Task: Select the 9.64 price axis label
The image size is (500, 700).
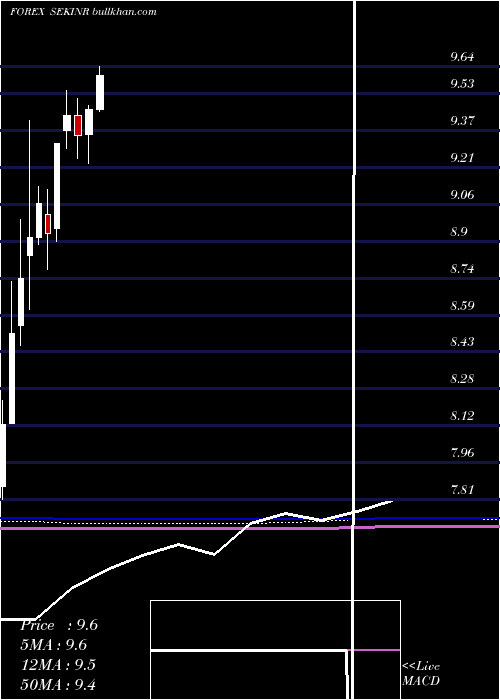Action: tap(462, 57)
